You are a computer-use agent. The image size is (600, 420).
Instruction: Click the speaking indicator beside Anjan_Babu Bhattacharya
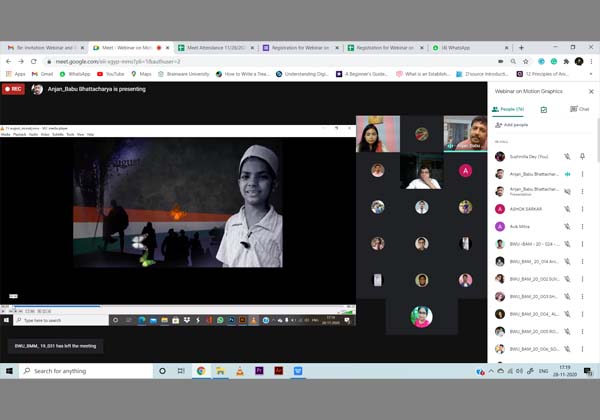567,174
